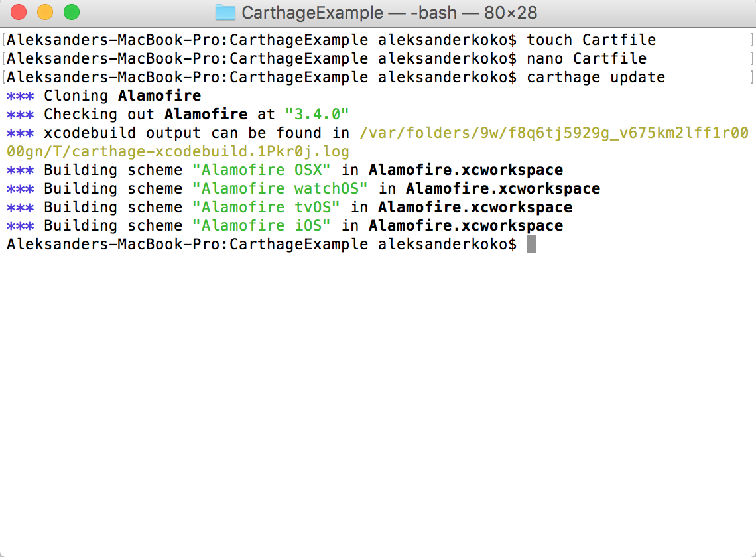Click the "Alamofire watchOS" scheme name
The height and width of the screenshot is (557, 756).
280,188
